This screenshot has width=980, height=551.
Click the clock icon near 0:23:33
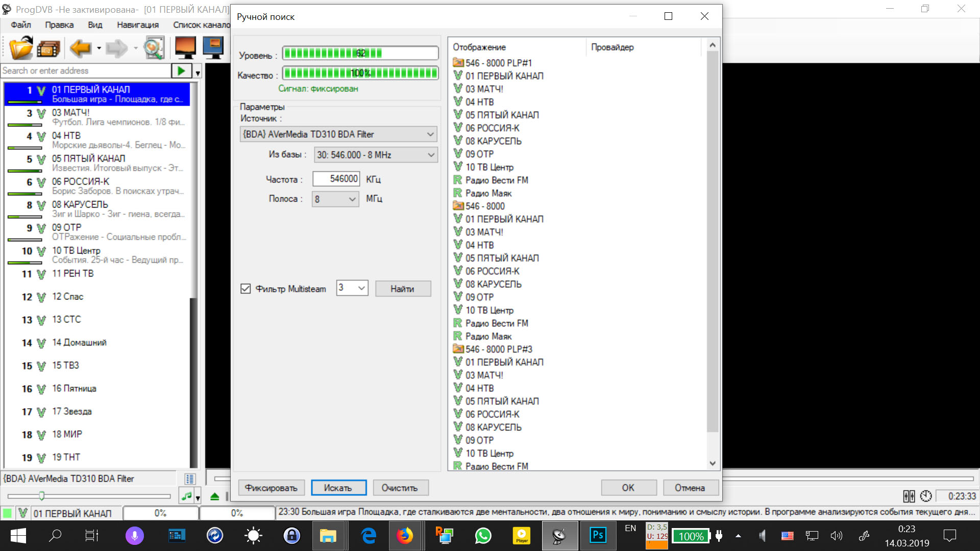click(926, 496)
